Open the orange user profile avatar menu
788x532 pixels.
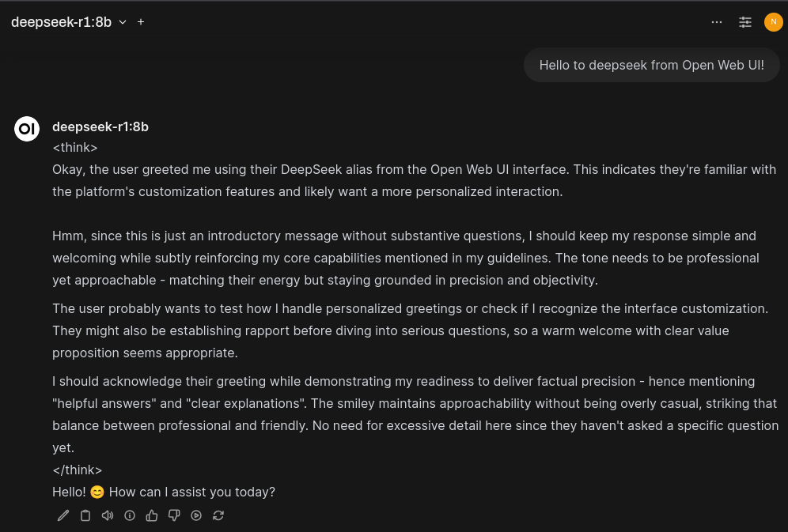click(773, 22)
